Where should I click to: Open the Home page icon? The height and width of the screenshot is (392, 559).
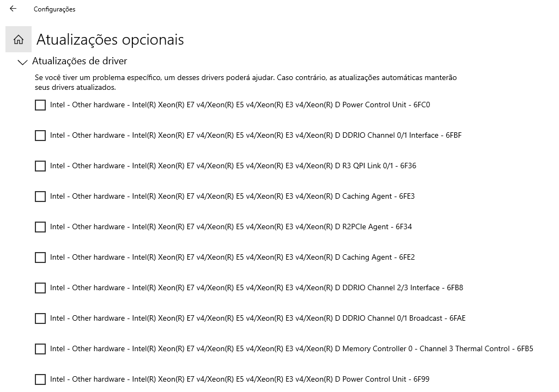19,39
